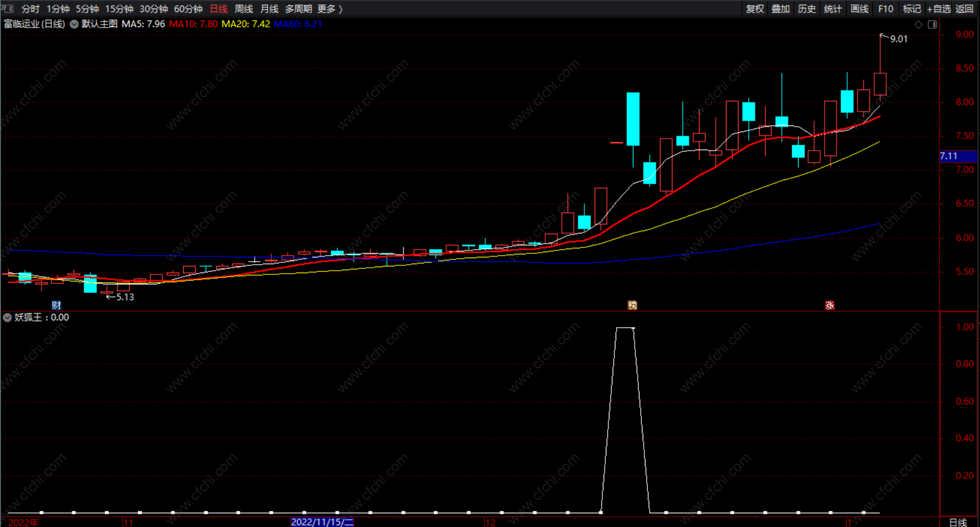The image size is (980, 527).
Task: Click the 2022年 label on time axis
Action: coord(24,522)
